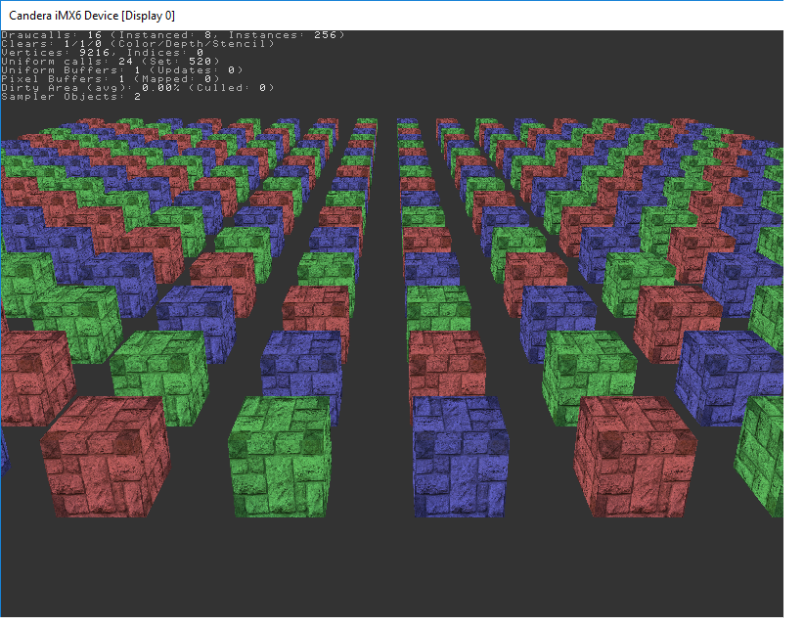Viewport: 785px width, 619px height.
Task: Click the Pixel Buffers Mapped line
Action: 111,79
